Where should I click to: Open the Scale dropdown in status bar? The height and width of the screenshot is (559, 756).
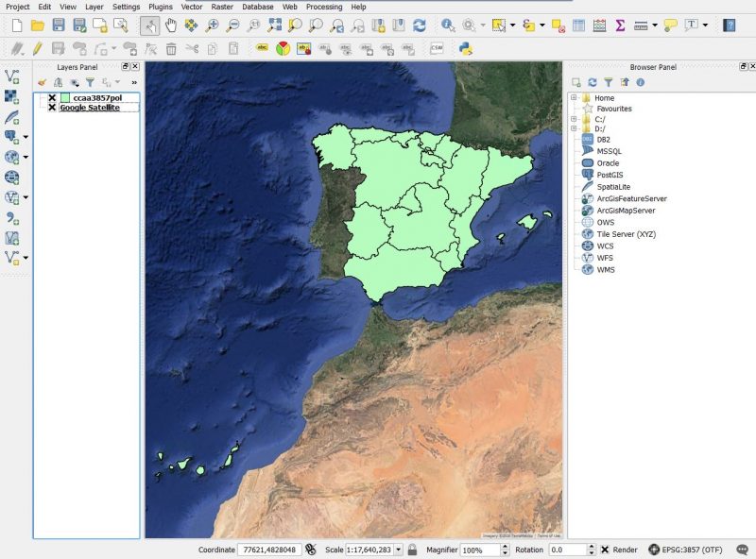pos(400,549)
